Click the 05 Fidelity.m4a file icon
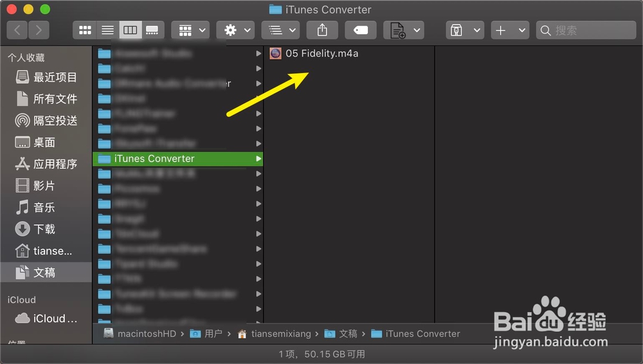Screen dimensions: 643x364 click(x=276, y=53)
